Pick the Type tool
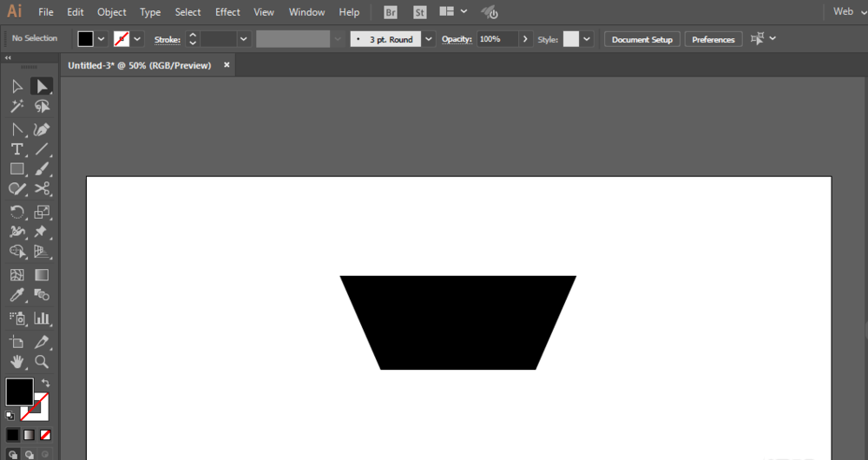 pos(16,149)
